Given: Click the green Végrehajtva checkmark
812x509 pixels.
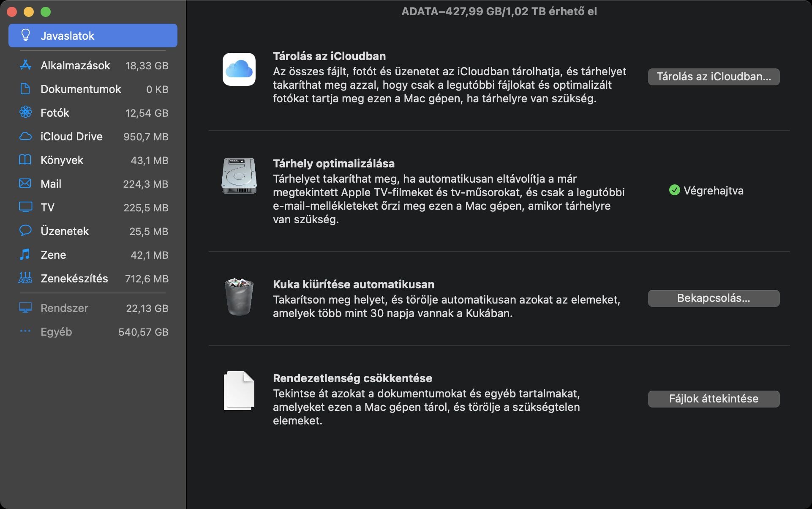Looking at the screenshot, I should pyautogui.click(x=674, y=190).
